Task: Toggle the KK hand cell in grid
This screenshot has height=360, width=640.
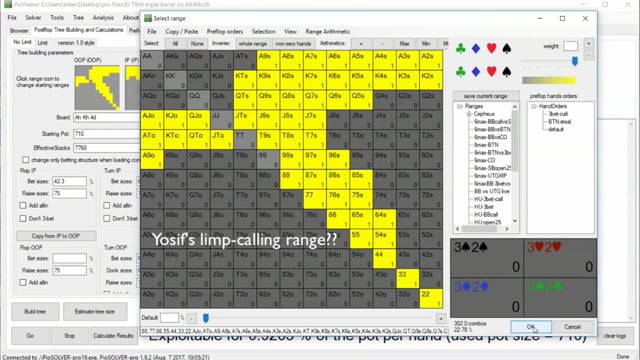Action: coord(175,80)
